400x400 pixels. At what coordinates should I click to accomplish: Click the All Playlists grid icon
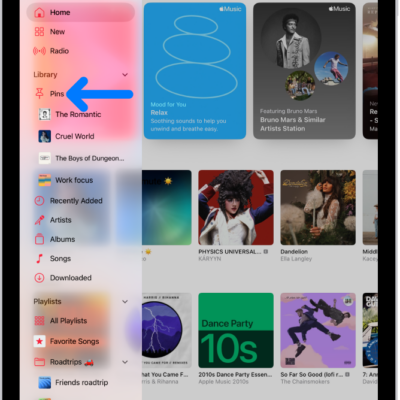(39, 321)
